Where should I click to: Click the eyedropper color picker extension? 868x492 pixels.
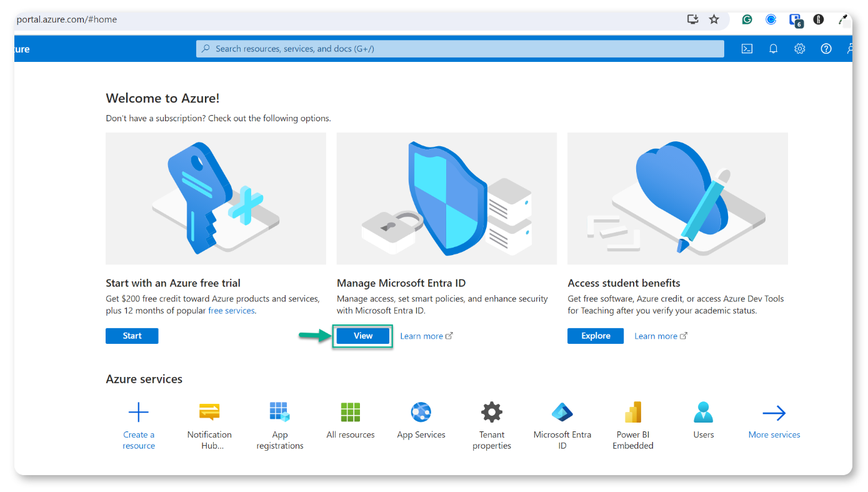(x=844, y=19)
